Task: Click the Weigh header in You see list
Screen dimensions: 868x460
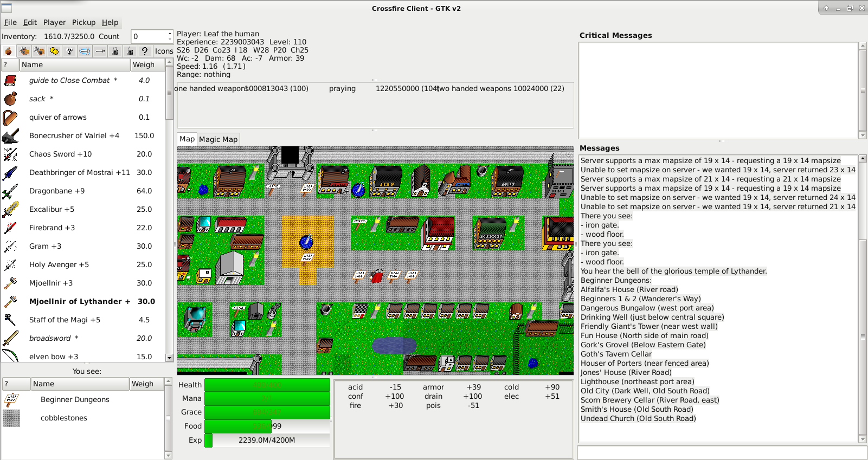Action: (x=146, y=384)
